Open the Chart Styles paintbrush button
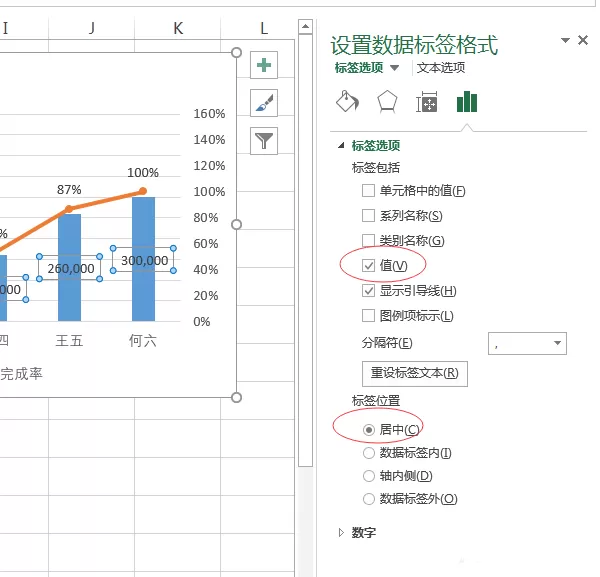 (x=264, y=103)
